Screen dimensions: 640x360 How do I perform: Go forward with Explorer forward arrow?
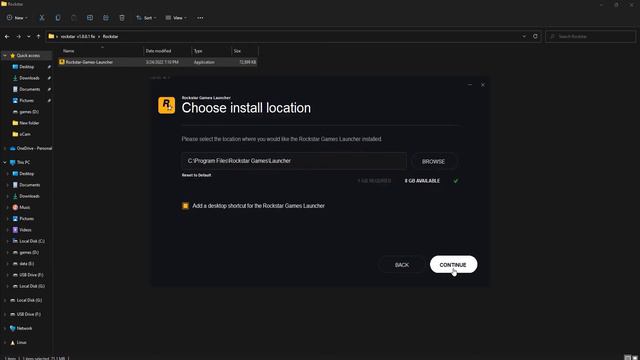[x=18, y=36]
